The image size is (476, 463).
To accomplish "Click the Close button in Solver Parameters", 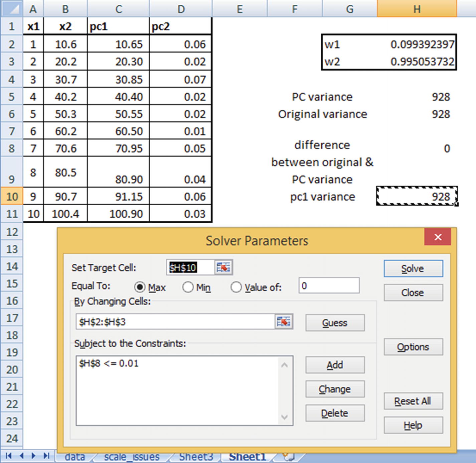I will [413, 293].
